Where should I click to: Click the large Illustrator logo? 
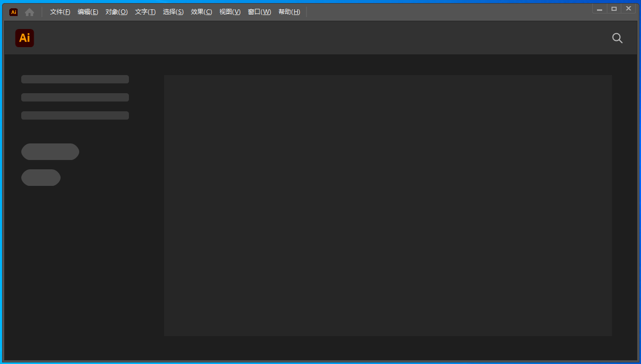(25, 38)
